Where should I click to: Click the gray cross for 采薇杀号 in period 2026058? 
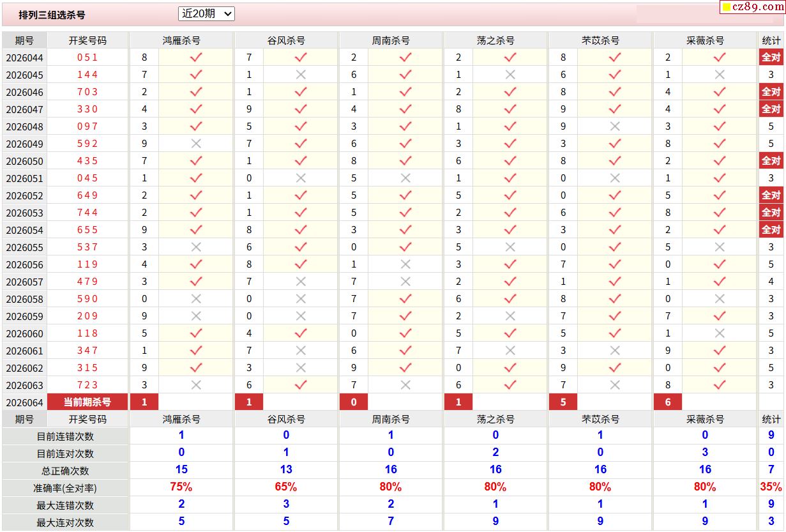[x=720, y=299]
